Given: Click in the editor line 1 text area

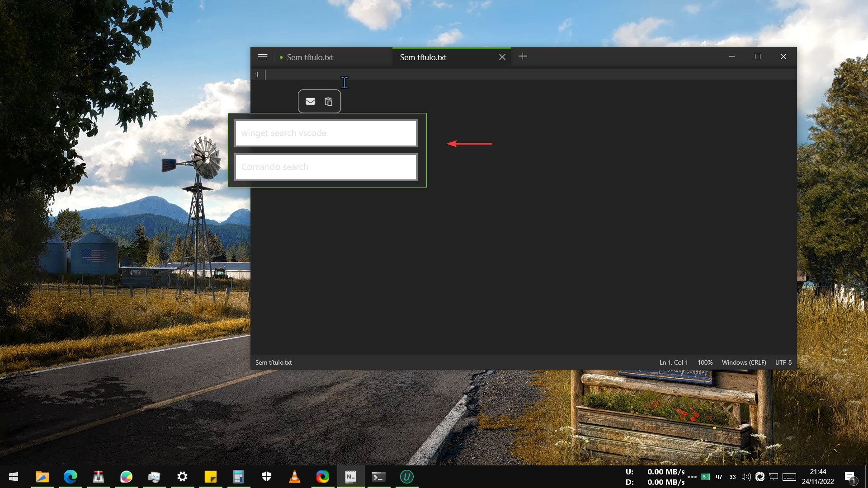Looking at the screenshot, I should point(497,75).
